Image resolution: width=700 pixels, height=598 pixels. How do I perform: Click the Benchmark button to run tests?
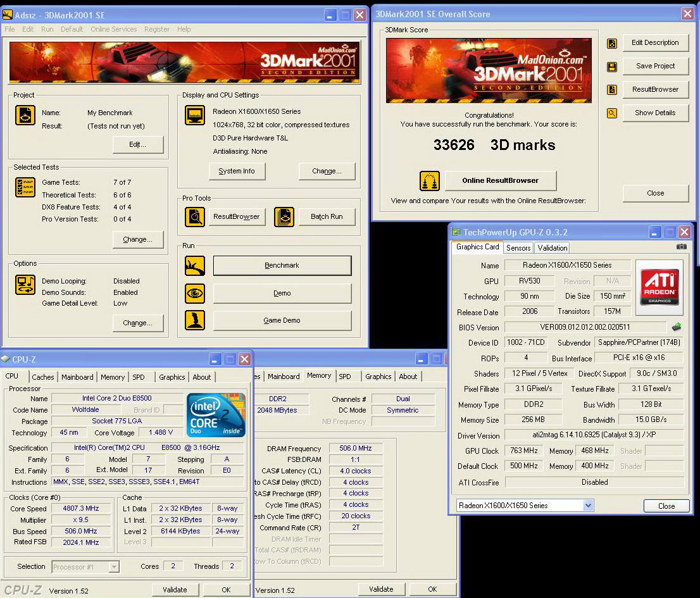[282, 266]
